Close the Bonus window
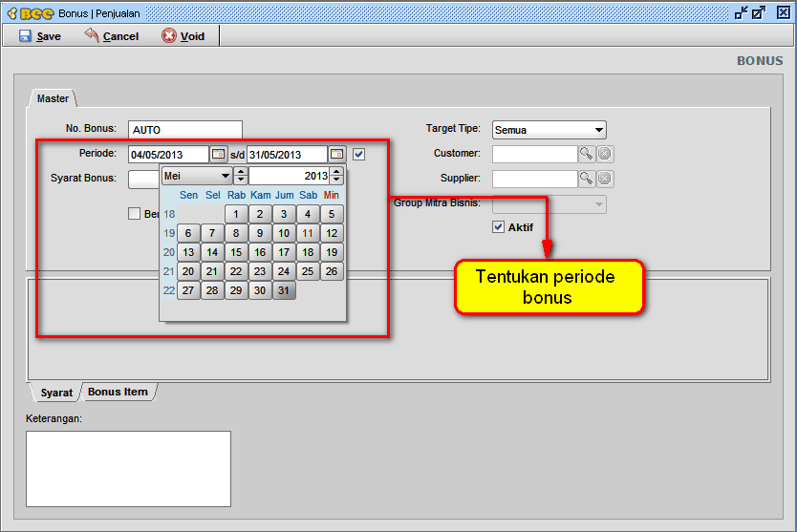This screenshot has height=532, width=797. click(x=784, y=12)
